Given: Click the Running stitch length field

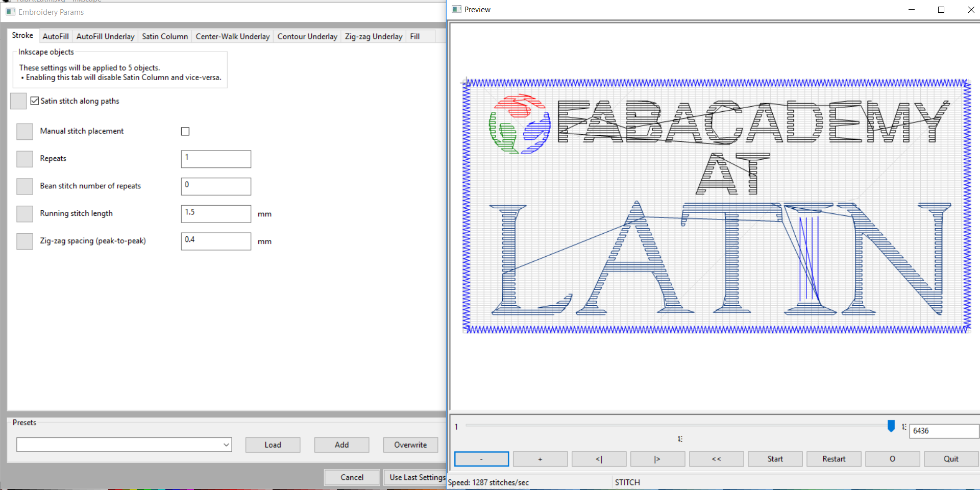Looking at the screenshot, I should 216,214.
